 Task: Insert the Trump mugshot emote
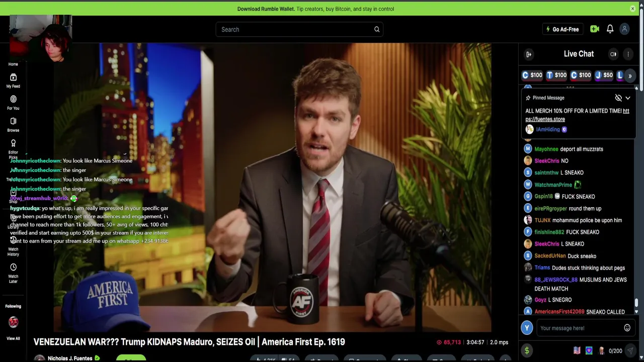601,351
